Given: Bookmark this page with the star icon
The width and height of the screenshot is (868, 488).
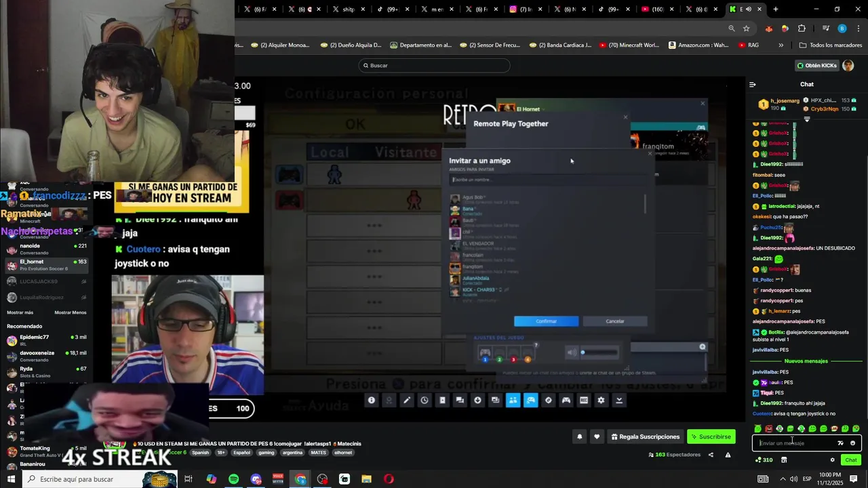Looking at the screenshot, I should (x=747, y=28).
